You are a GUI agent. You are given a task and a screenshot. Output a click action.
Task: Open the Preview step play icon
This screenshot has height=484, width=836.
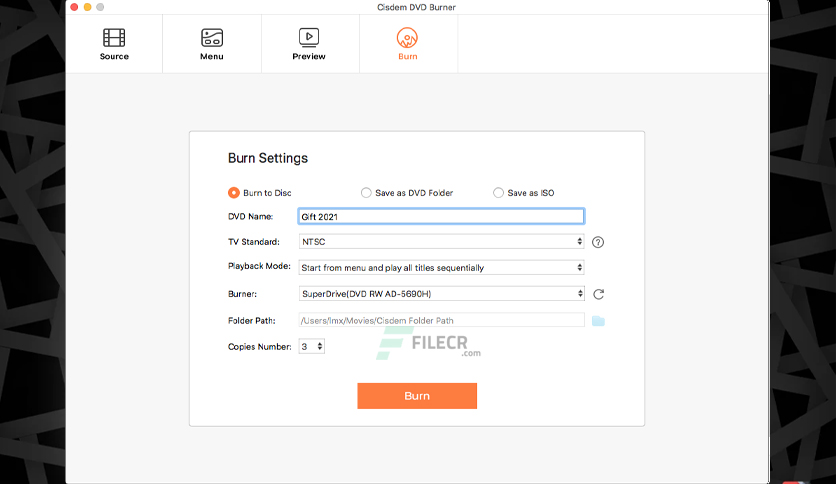(x=309, y=38)
